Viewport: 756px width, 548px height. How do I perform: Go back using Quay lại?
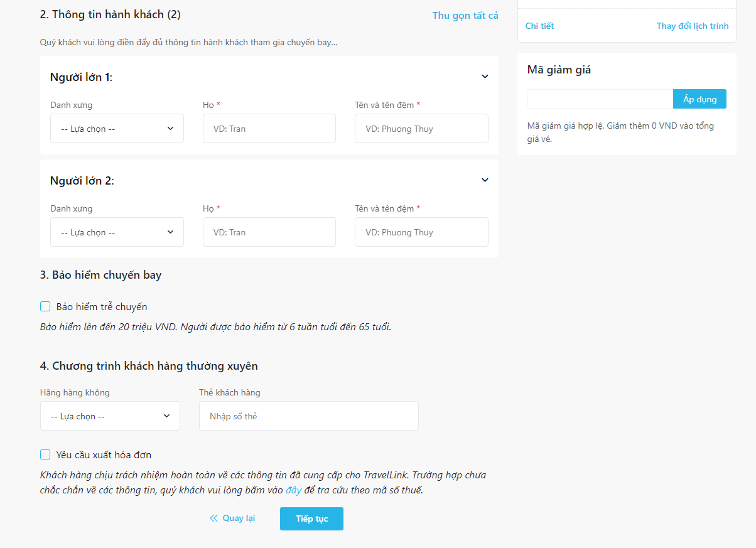[239, 518]
